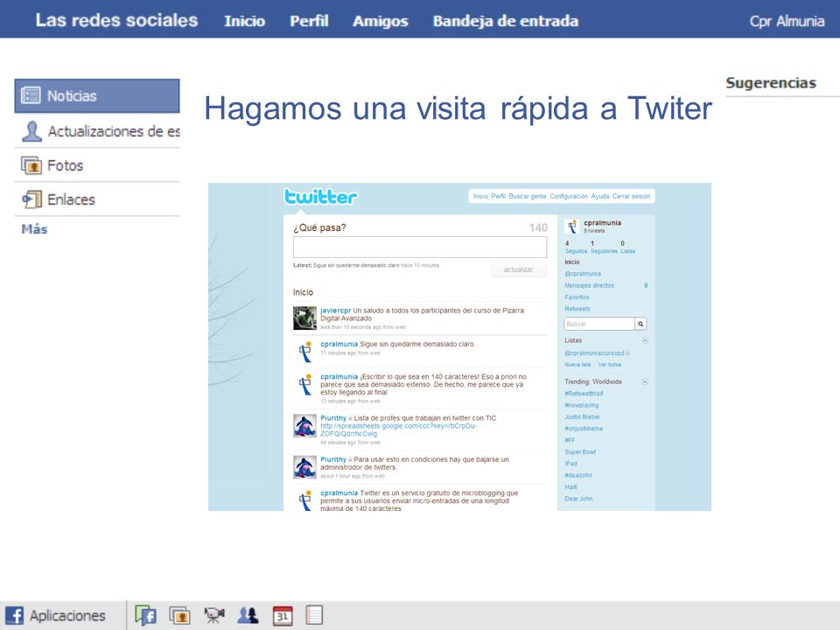
Task: Click the Aplicaciones button in bottom bar
Action: click(55, 615)
